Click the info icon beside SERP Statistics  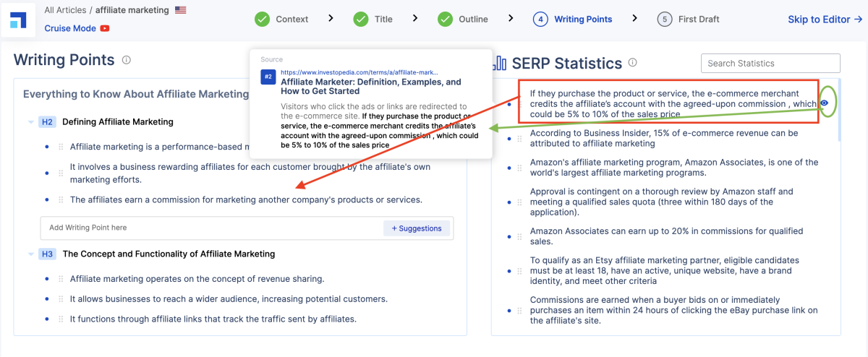[x=633, y=63]
